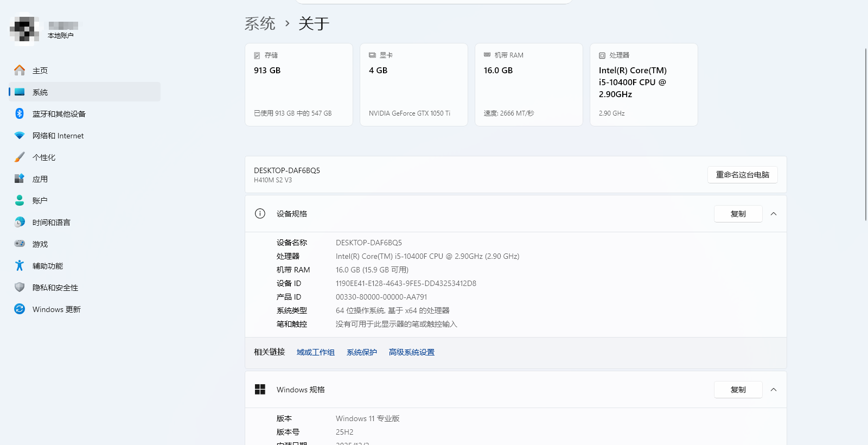Screen dimensions: 868x445
Task: Click the product ID 00330-80000-00000-AA791
Action: coord(381,297)
